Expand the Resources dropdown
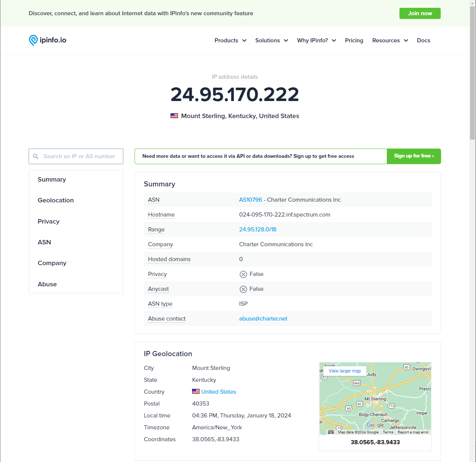 point(390,40)
